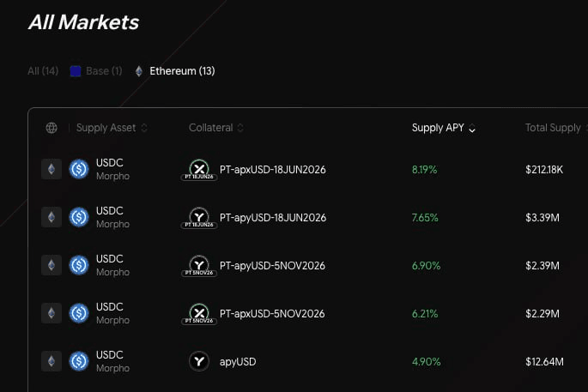Sort by Total Supply column header
Viewport: 588px width, 392px height.
[556, 128]
